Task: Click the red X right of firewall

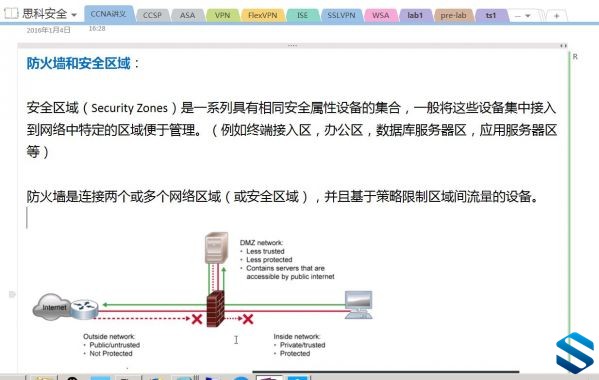Action: coord(248,319)
